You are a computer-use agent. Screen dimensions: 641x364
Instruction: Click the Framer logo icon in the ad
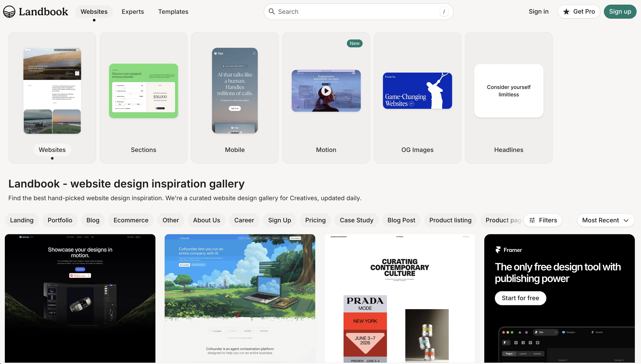pos(498,250)
